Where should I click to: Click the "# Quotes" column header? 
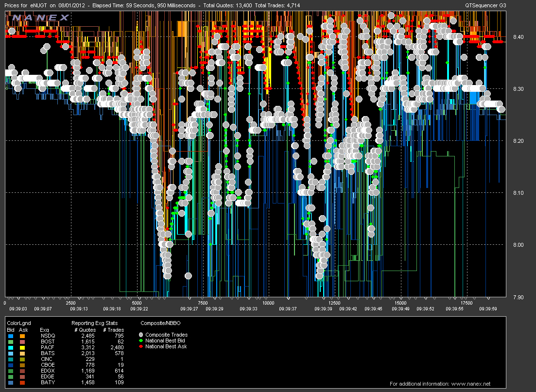[x=85, y=330]
